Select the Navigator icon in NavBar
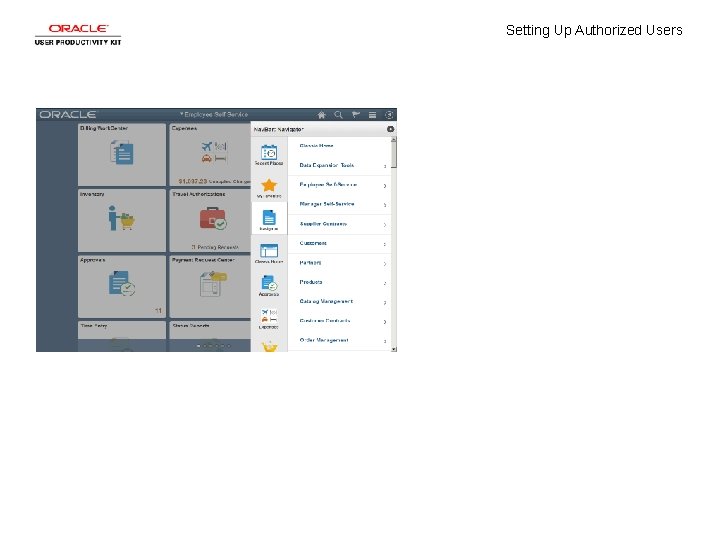Viewport: 720px width, 540px height. tap(269, 220)
